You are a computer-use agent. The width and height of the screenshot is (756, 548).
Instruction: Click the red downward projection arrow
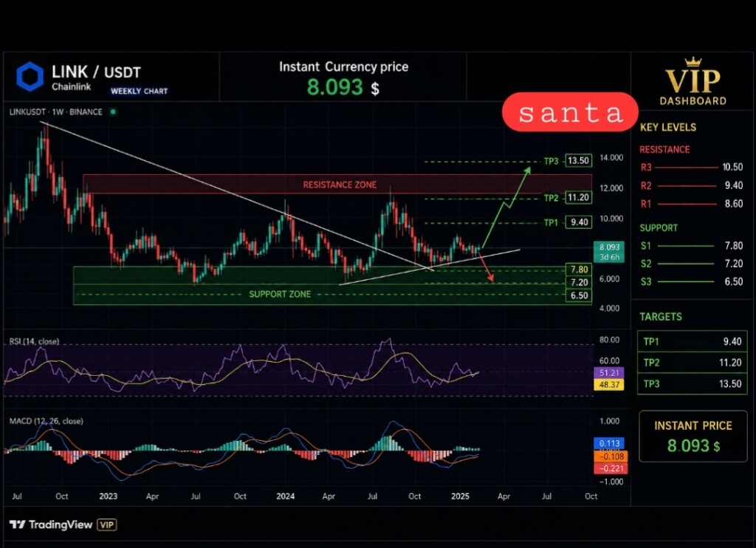[486, 267]
